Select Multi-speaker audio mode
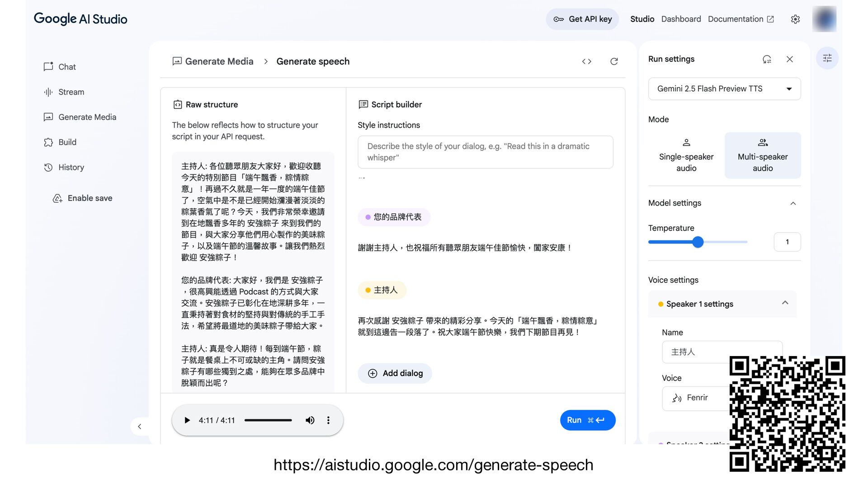The width and height of the screenshot is (868, 488). (762, 155)
